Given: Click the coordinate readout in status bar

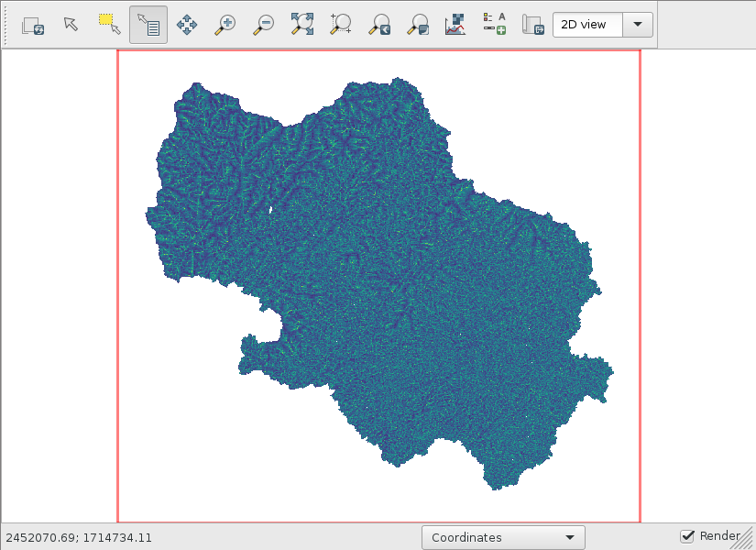Looking at the screenshot, I should click(x=79, y=538).
